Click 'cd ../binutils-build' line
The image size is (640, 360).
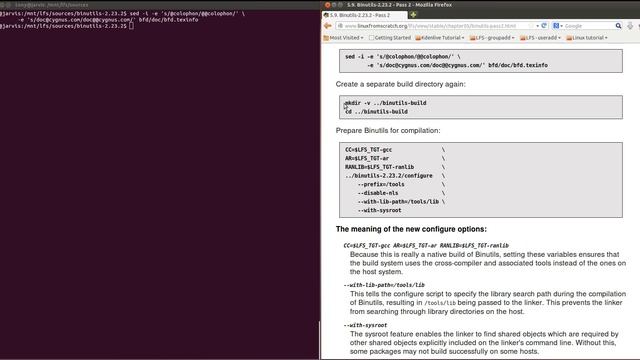(376, 111)
